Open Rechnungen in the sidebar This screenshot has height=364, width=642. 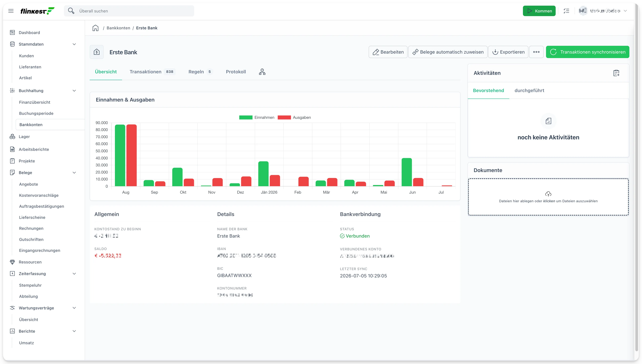tap(31, 228)
